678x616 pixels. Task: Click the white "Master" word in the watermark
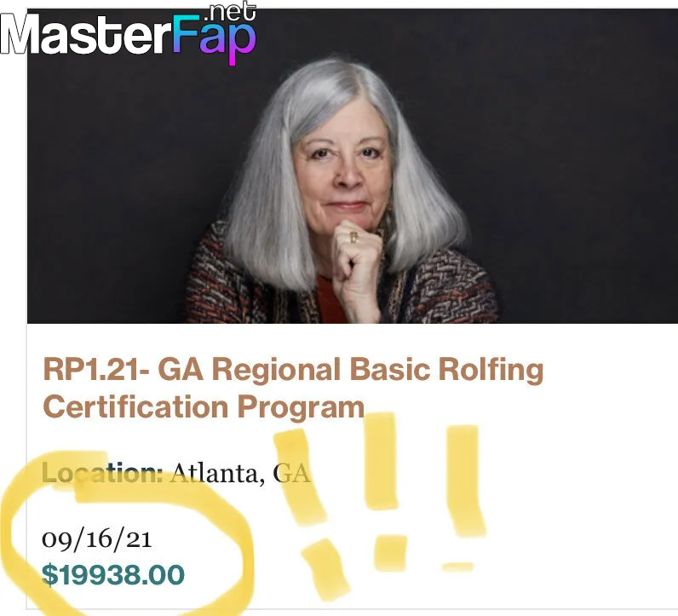pos(85,35)
